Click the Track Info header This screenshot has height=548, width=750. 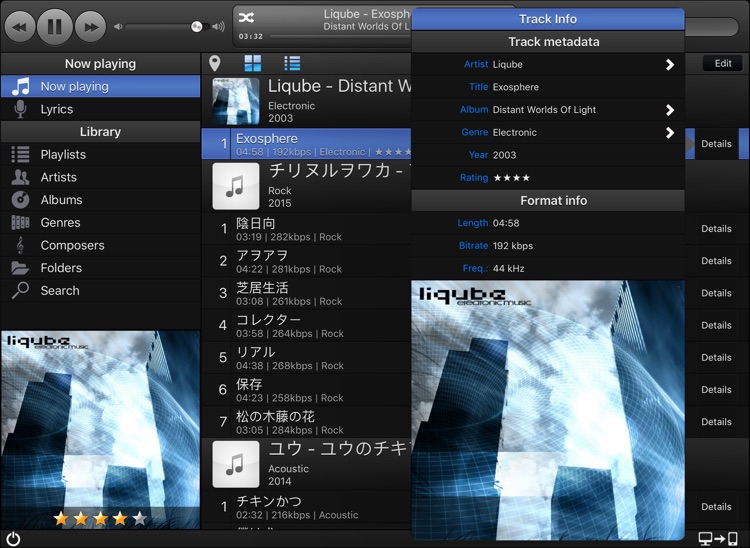[548, 19]
